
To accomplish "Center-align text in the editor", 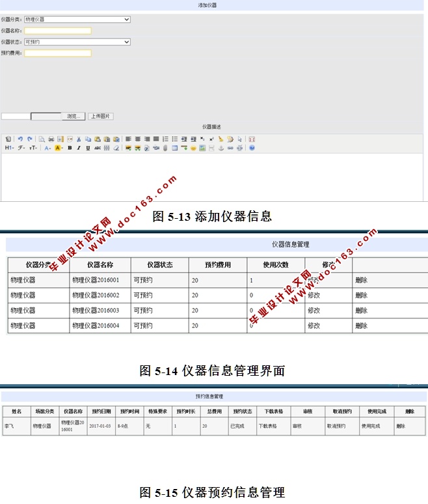I will [x=137, y=139].
